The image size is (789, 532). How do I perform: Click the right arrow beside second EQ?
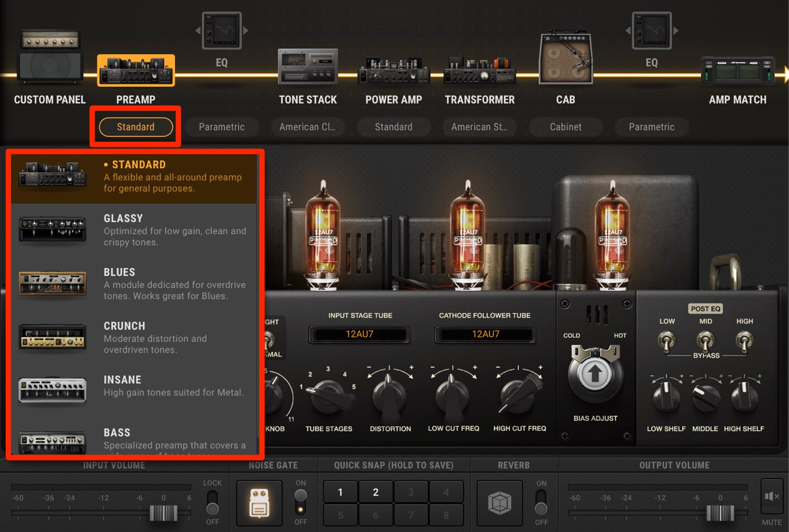[x=676, y=31]
